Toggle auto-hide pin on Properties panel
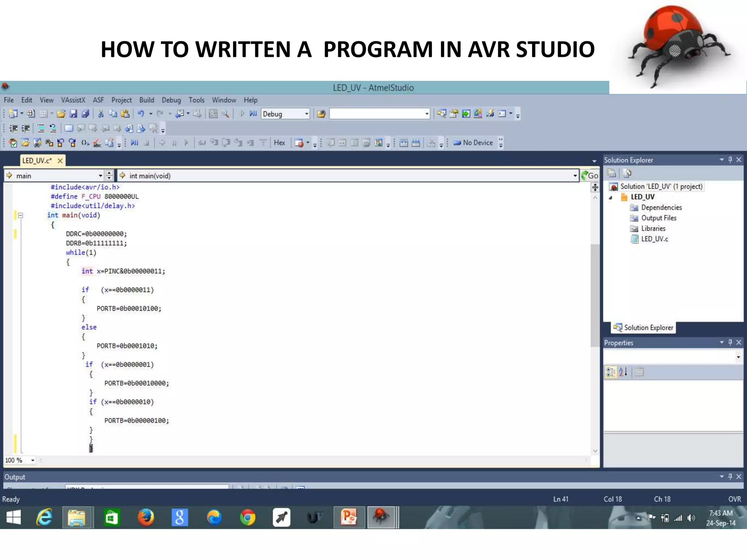The image size is (747, 560). (x=730, y=342)
